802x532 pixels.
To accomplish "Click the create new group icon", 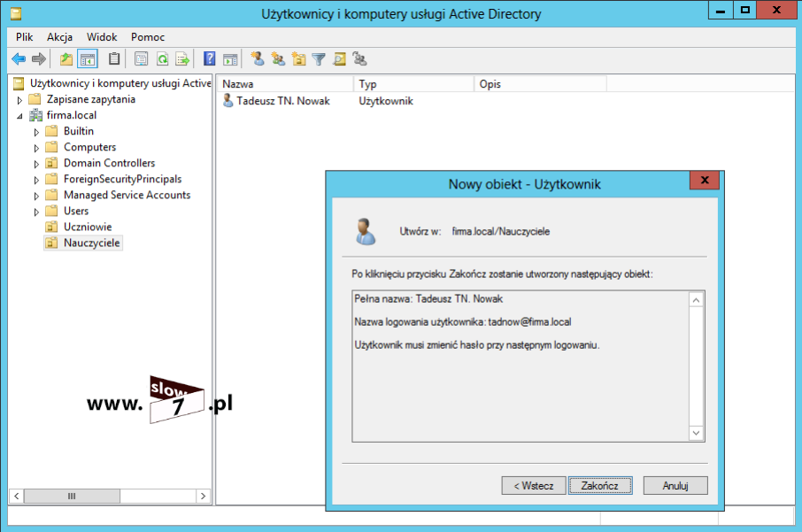I will [278, 59].
